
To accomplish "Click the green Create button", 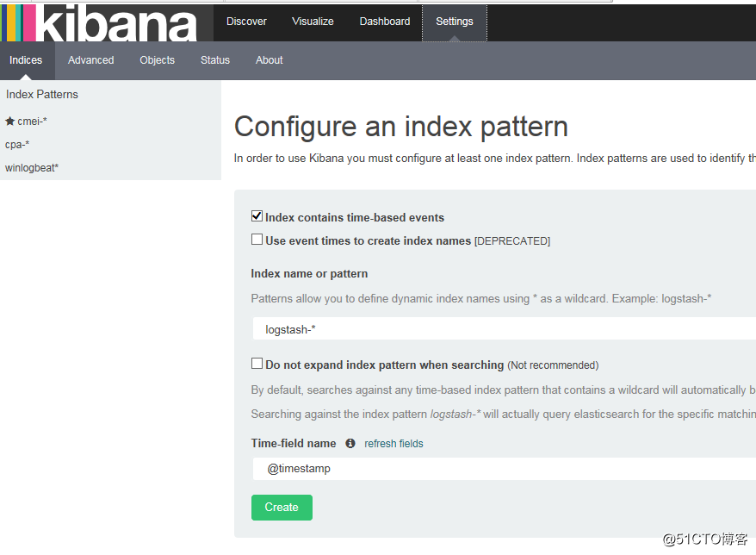I will click(282, 508).
